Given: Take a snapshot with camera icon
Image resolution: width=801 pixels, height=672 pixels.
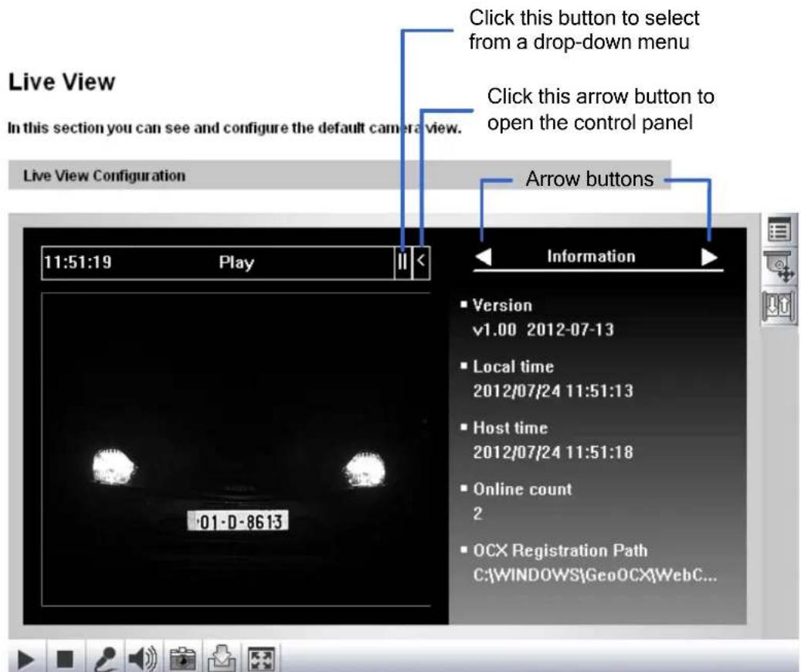Looking at the screenshot, I should point(182,658).
